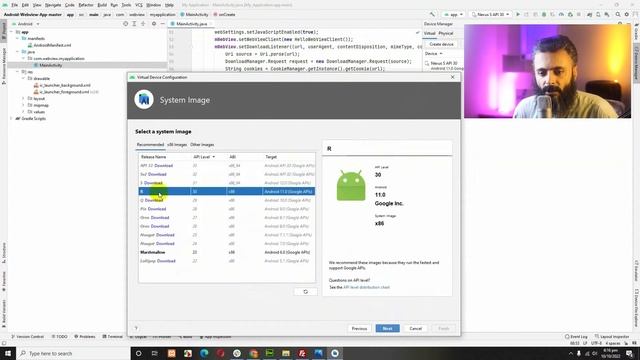640x360 pixels.
Task: Expand the layout folder
Action: point(23,98)
